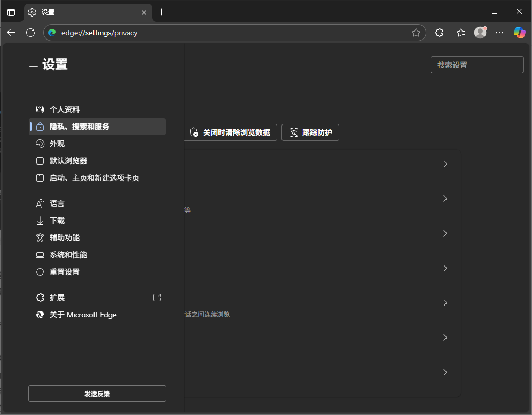Click inside the 搜索设置 search field
This screenshot has height=415, width=532.
[476, 65]
